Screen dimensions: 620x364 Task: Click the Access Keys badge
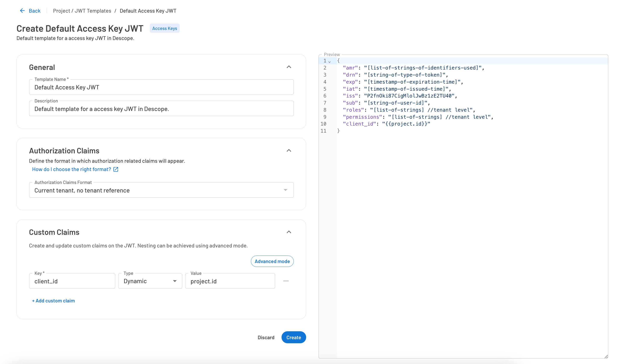[164, 28]
